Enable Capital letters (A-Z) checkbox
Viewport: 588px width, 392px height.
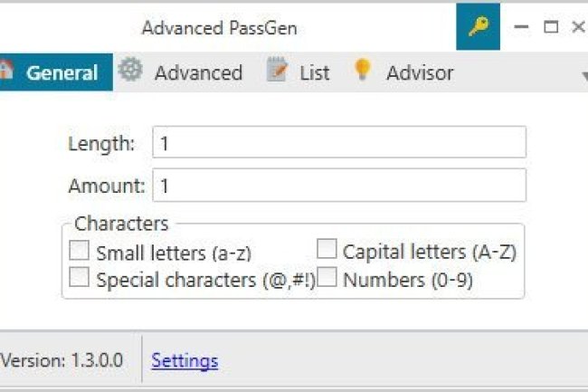[x=327, y=250]
